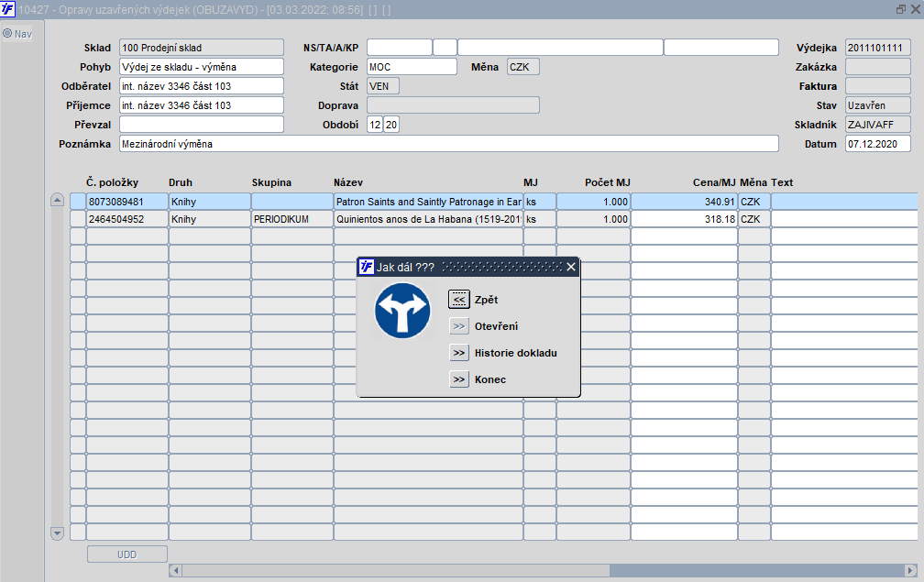The height and width of the screenshot is (582, 924).
Task: Click the down arrow of item list scroller
Action: click(57, 533)
